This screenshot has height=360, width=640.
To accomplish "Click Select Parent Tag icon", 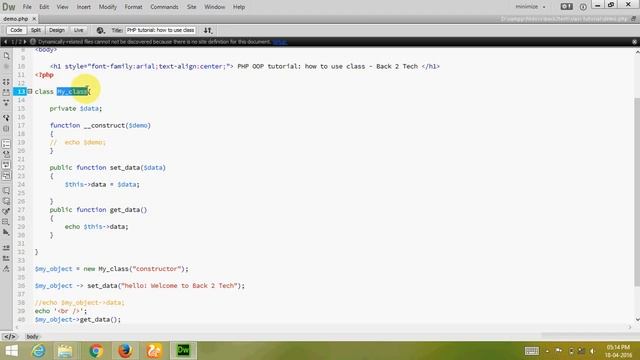I will tap(6, 118).
